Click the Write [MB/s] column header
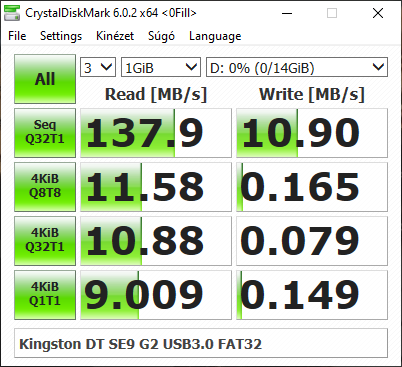402x367 pixels. click(312, 94)
